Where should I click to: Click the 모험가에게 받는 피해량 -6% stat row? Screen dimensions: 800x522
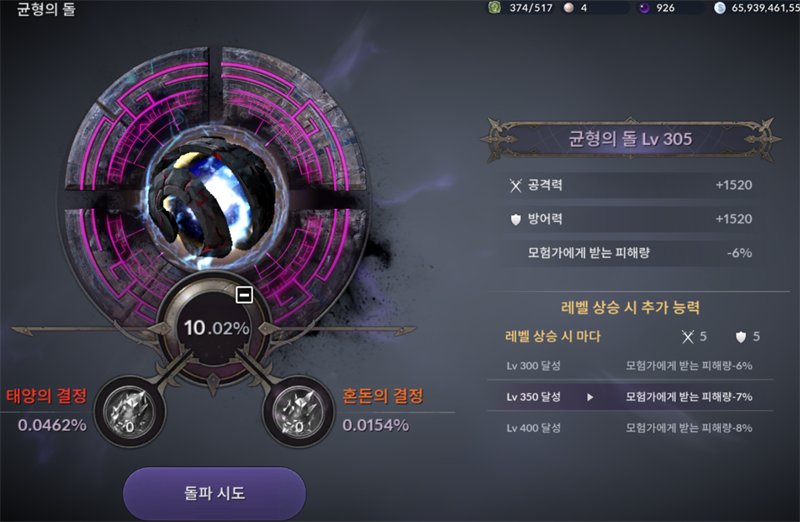coord(630,253)
